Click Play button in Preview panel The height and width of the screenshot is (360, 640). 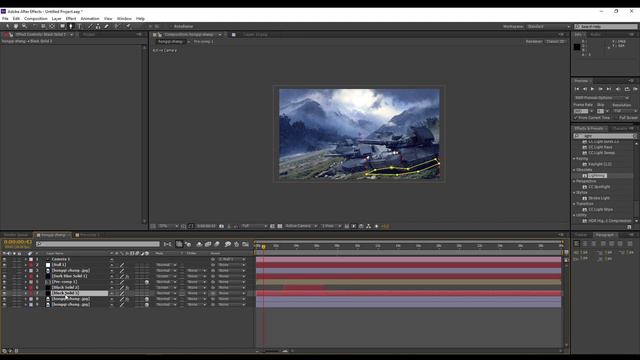click(x=592, y=89)
